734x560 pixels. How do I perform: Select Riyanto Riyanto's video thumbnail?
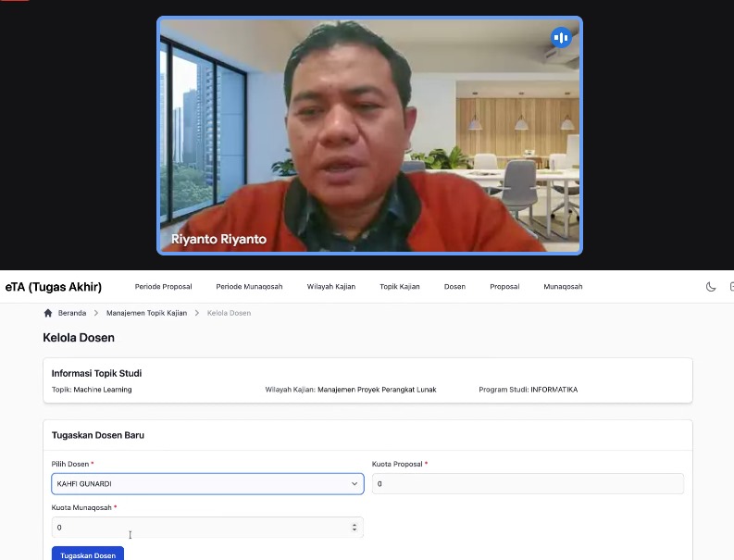(x=369, y=136)
